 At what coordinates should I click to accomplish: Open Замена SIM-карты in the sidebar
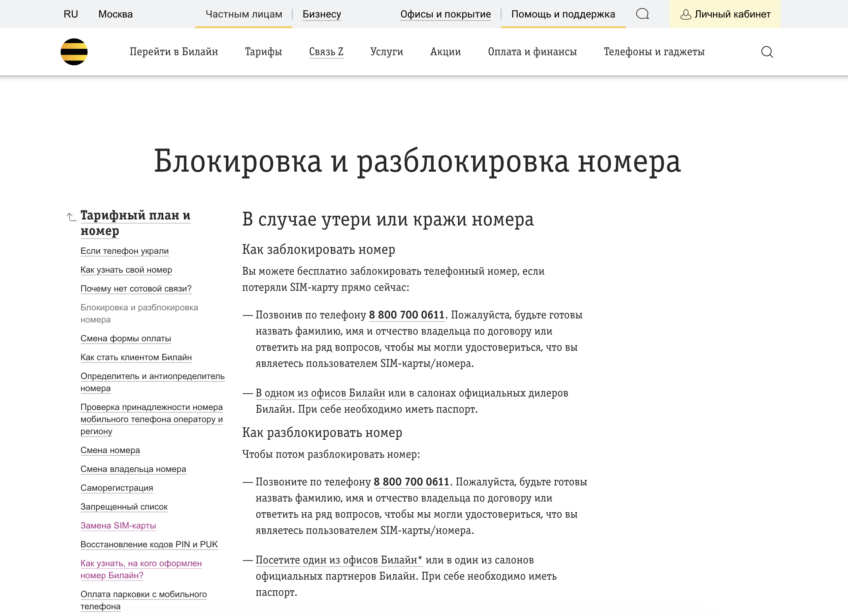(118, 525)
